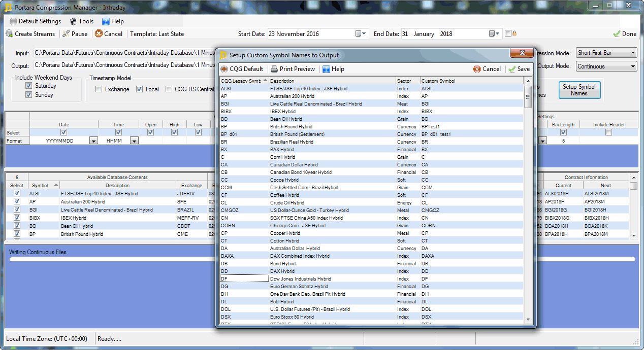
Task: Enable the Exchange timestamp checkbox
Action: (x=99, y=89)
